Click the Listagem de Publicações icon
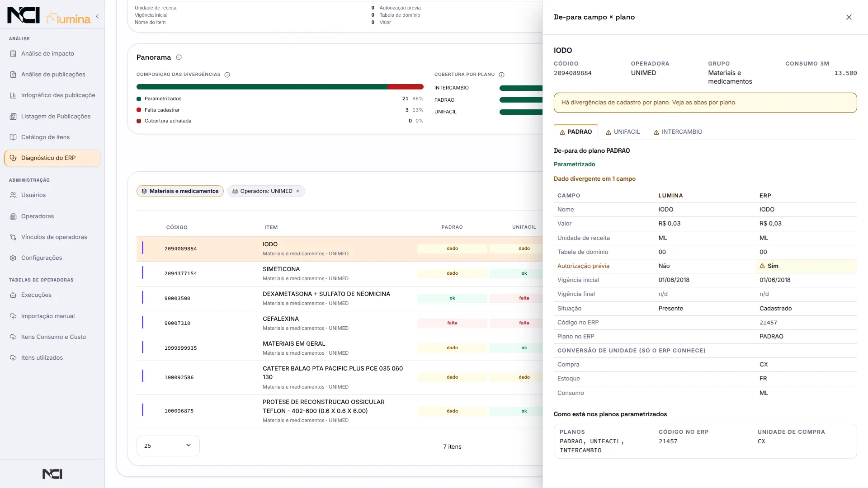This screenshot has width=868, height=488. coord(13,117)
